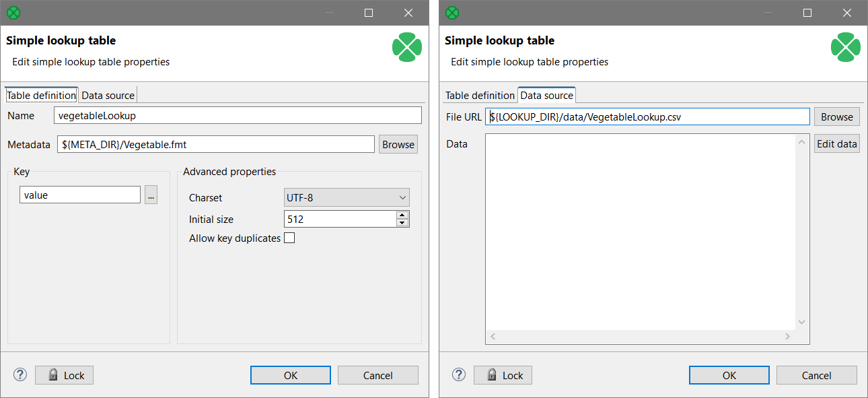Screen dimensions: 868x398
Task: Open the key selector via the ellipsis button
Action: pyautogui.click(x=151, y=195)
